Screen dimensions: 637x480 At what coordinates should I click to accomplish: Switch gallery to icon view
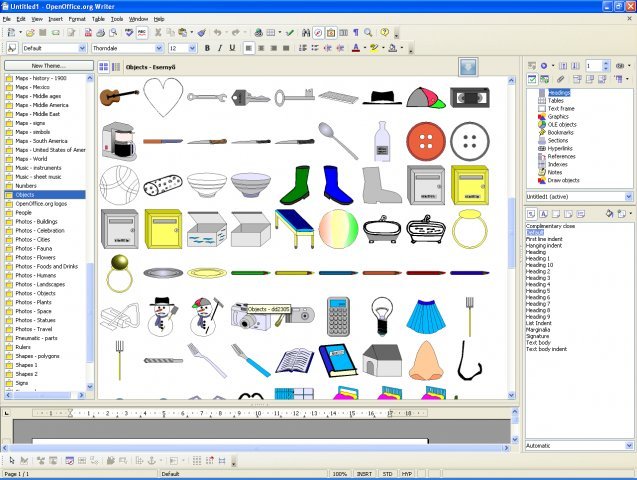(x=104, y=67)
